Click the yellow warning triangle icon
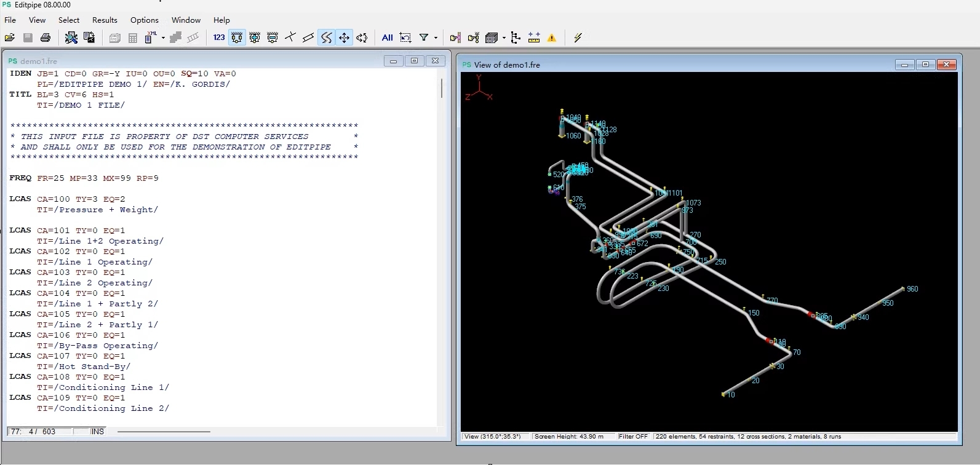Image resolution: width=980 pixels, height=465 pixels. [x=552, y=38]
